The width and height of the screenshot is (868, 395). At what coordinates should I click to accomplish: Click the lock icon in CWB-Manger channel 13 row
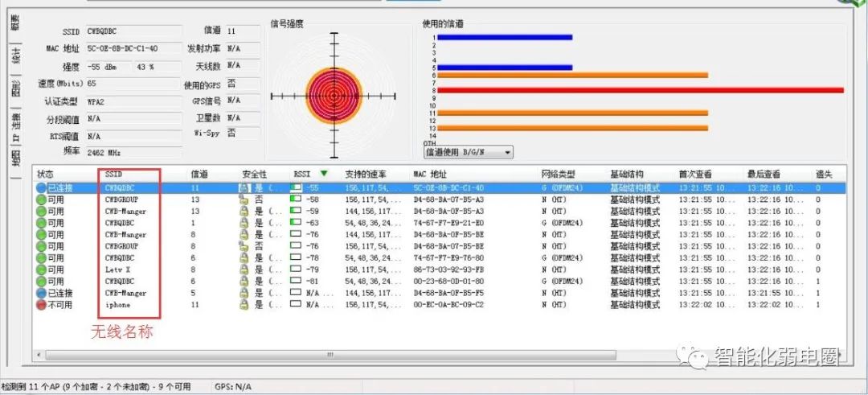pos(244,212)
